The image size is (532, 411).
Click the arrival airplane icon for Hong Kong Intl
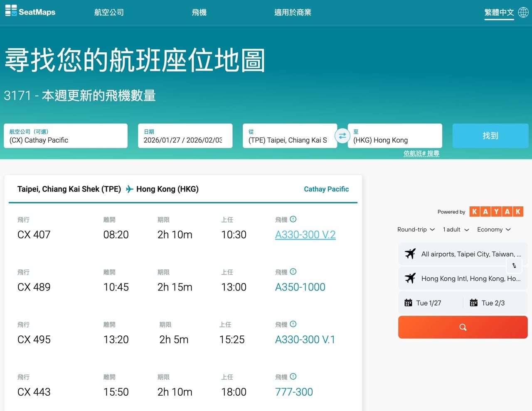(x=410, y=278)
